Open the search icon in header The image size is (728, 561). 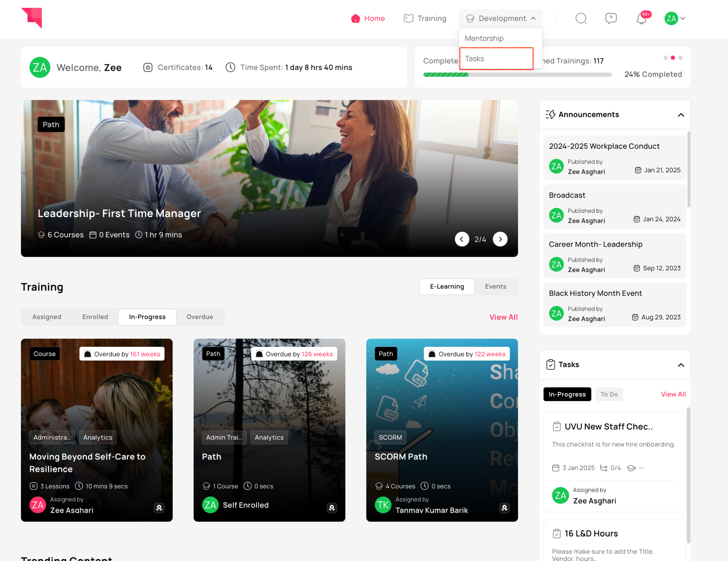pyautogui.click(x=581, y=18)
